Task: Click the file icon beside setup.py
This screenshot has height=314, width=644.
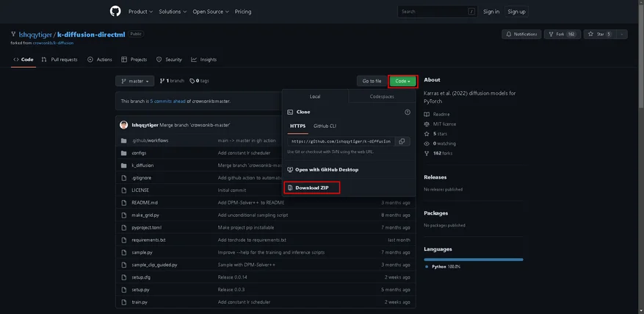Action: point(123,290)
